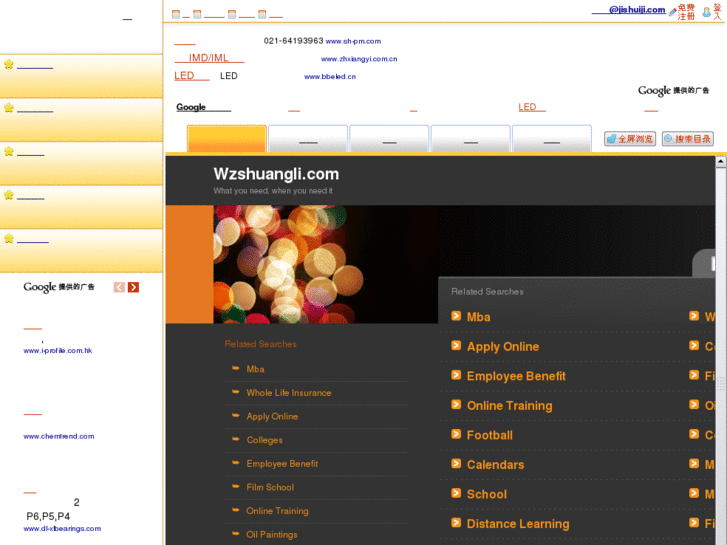Click the orange arrow icon beside Football
Viewport: 727px width, 545px height.
pyautogui.click(x=456, y=434)
